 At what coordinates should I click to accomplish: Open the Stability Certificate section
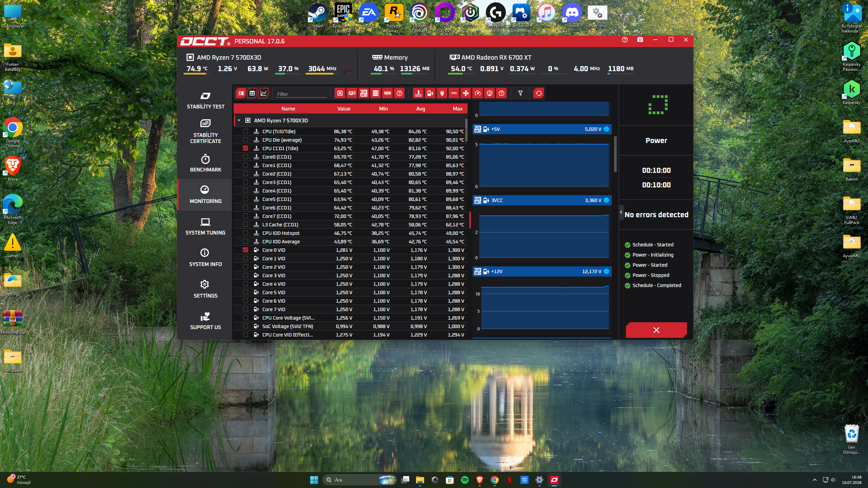pos(205,131)
